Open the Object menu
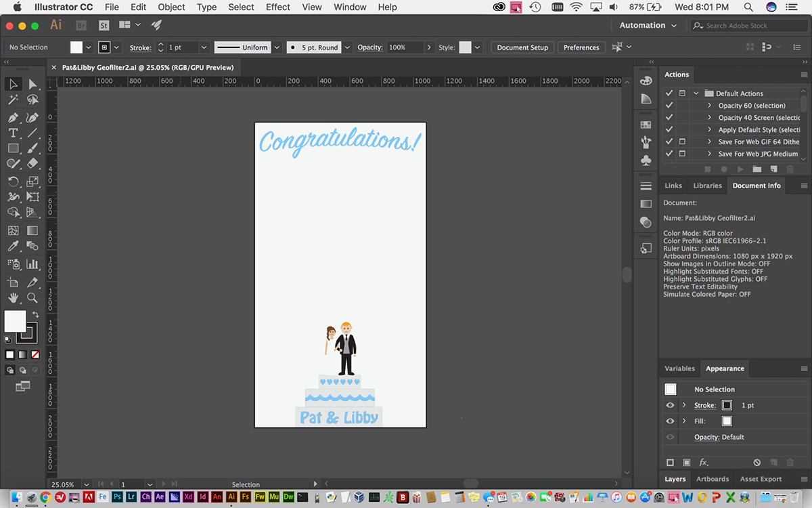Viewport: 812px width, 508px height. coord(171,7)
